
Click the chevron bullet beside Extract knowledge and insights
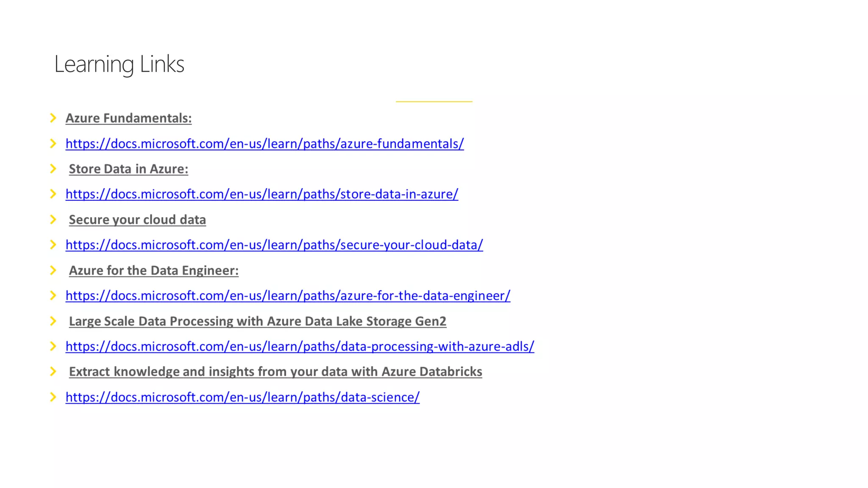point(53,372)
